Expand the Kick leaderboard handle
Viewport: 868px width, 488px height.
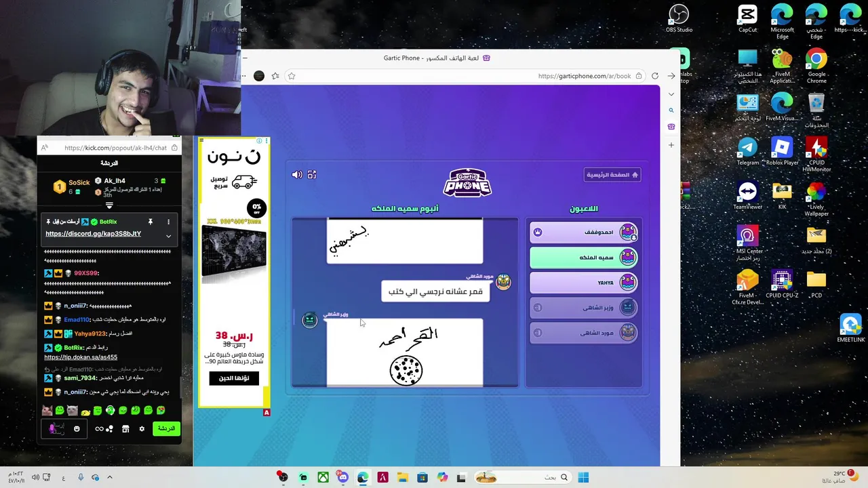[109, 205]
